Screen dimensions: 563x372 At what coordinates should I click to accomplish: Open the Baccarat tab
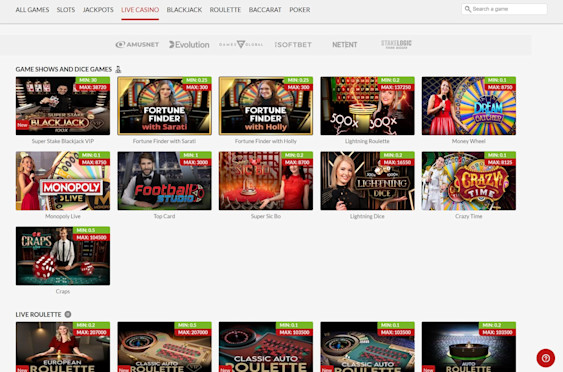point(265,10)
